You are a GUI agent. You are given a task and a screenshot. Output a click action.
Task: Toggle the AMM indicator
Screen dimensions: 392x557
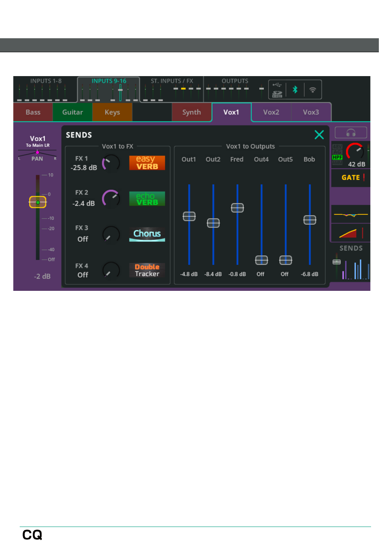tap(337, 162)
